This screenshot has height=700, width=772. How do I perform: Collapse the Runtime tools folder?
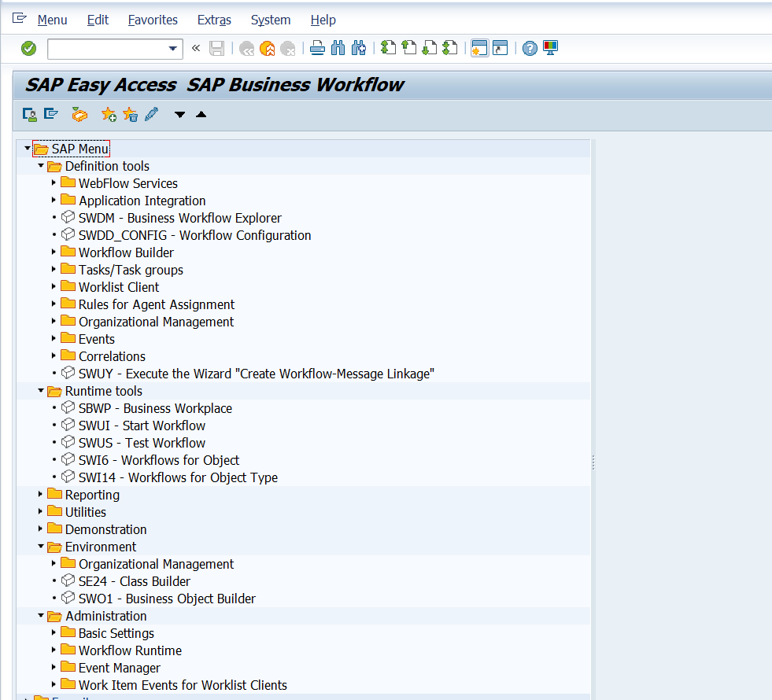pos(41,391)
